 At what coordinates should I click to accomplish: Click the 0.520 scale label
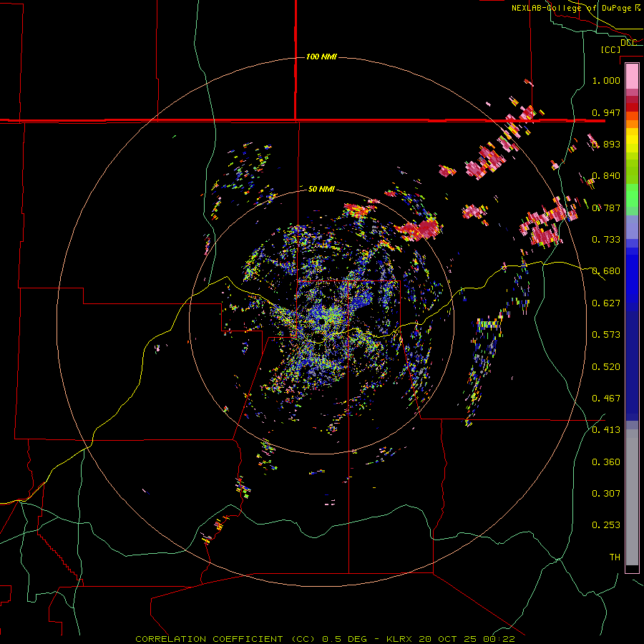606,367
